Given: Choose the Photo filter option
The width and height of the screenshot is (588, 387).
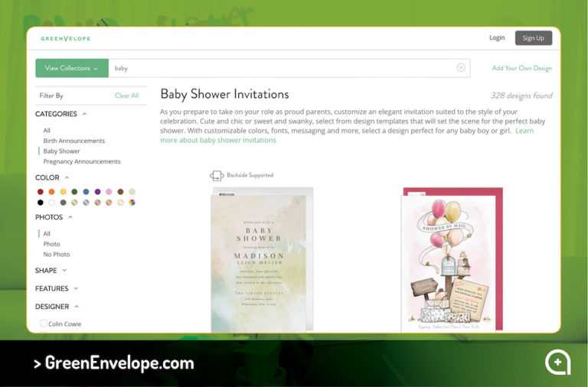Looking at the screenshot, I should click(x=51, y=244).
